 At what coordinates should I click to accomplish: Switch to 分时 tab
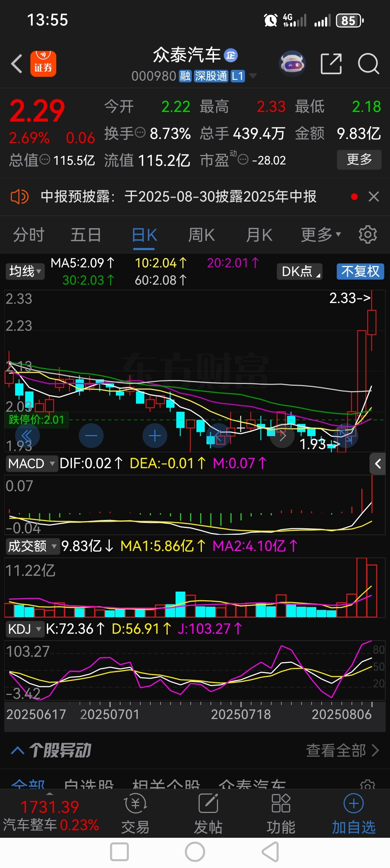tap(29, 235)
